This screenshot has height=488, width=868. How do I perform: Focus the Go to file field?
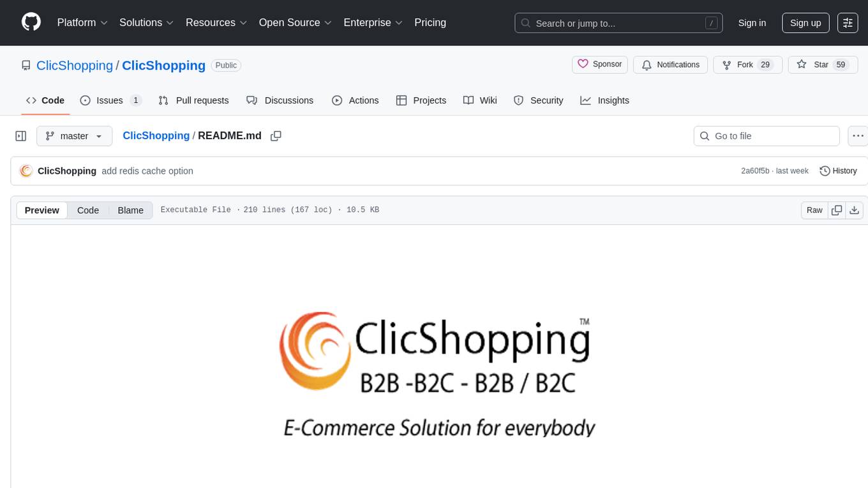767,136
